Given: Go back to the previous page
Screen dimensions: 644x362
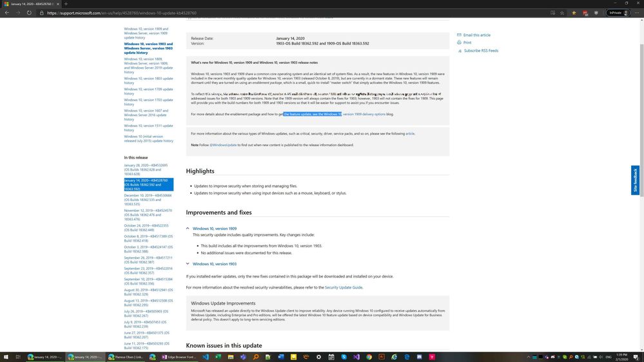Looking at the screenshot, I should click(7, 13).
